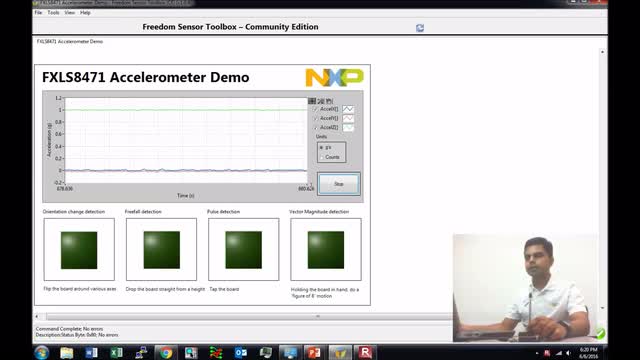640x360 pixels.
Task: Select the graph cursor tool icon
Action: (x=312, y=101)
